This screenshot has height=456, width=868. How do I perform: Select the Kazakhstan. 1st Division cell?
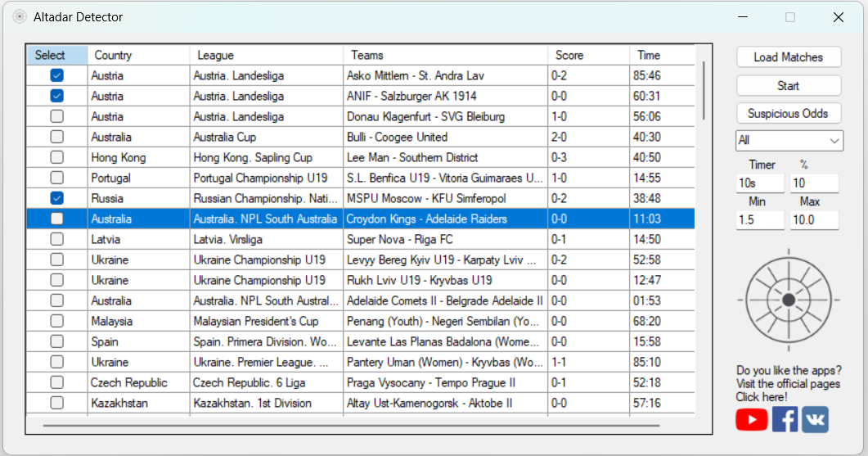click(x=266, y=404)
